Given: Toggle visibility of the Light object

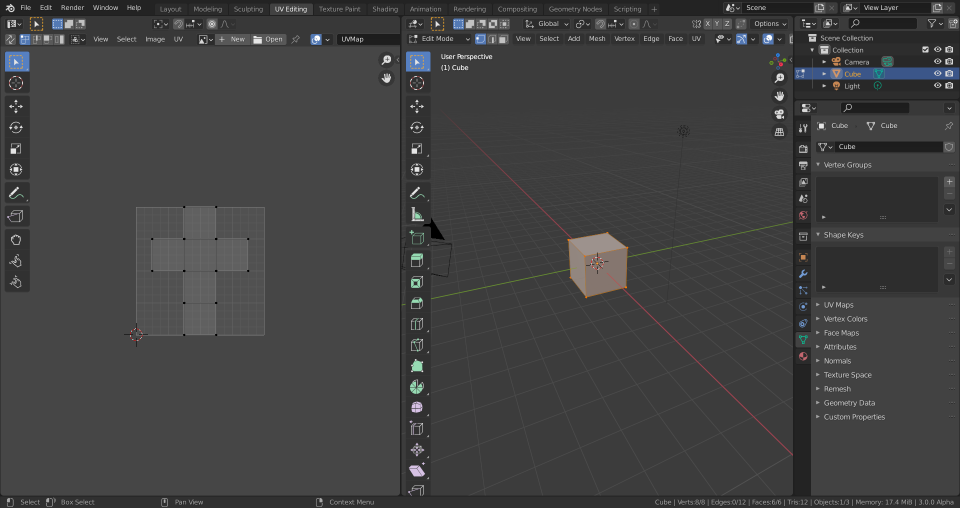Looking at the screenshot, I should click(x=937, y=86).
